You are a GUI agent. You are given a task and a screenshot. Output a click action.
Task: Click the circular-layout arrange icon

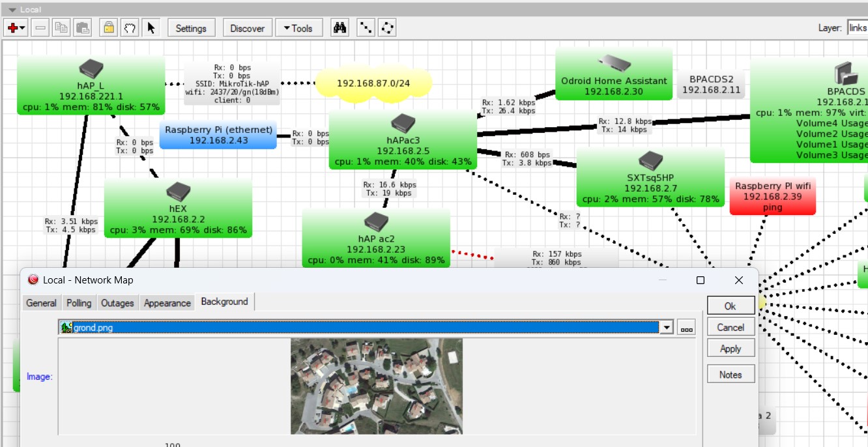click(x=388, y=28)
